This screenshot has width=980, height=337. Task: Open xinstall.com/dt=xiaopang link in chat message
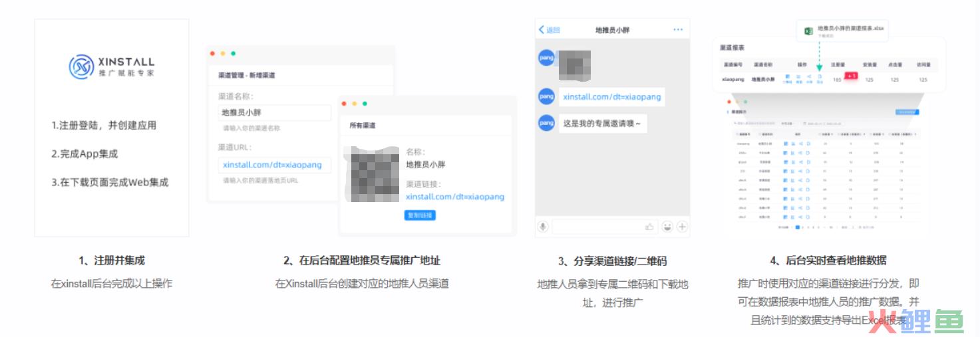click(x=611, y=97)
